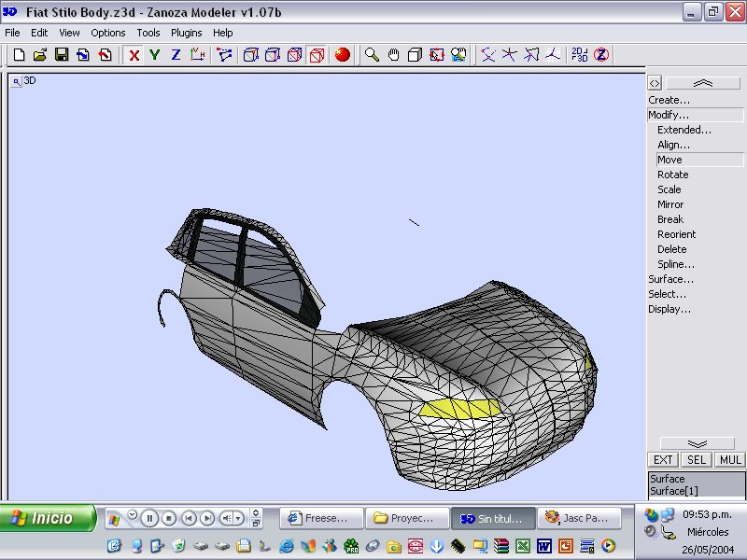Expand the Select... command group
The image size is (747, 560).
667,294
